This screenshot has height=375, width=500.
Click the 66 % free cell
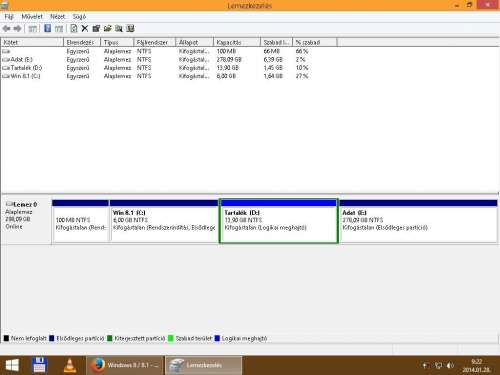[x=302, y=51]
